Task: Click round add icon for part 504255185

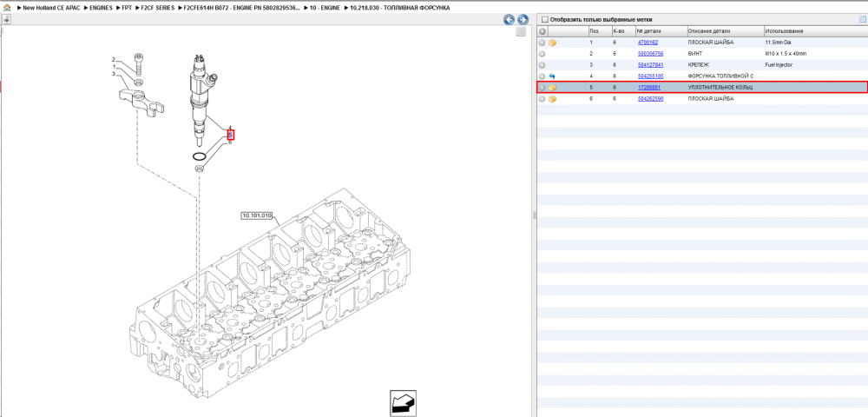Action: [x=542, y=76]
